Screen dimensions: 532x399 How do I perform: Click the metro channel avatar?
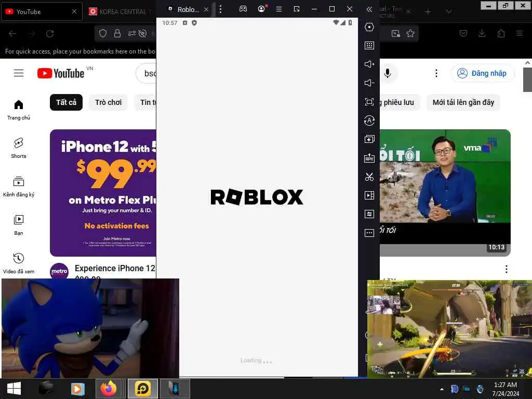(59, 271)
